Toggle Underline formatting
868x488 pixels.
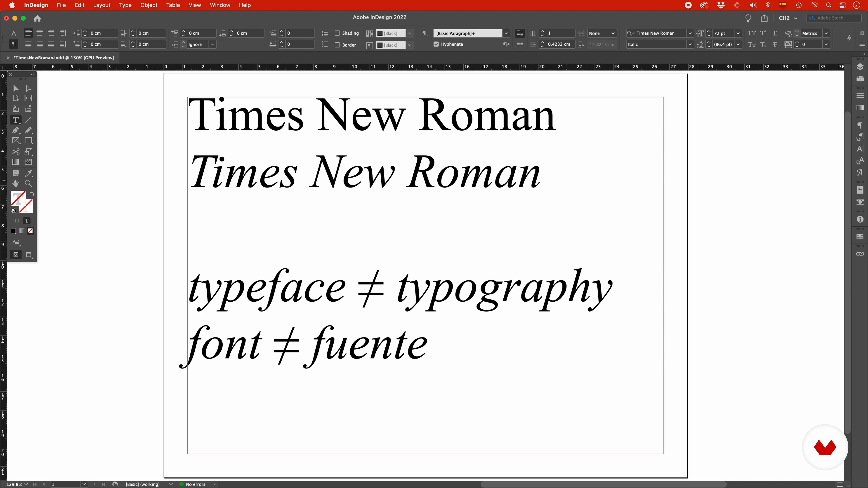tap(775, 33)
